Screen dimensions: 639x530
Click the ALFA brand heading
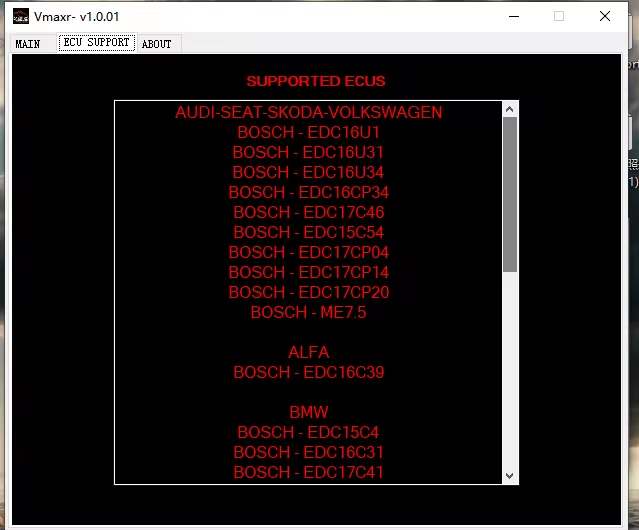click(308, 352)
